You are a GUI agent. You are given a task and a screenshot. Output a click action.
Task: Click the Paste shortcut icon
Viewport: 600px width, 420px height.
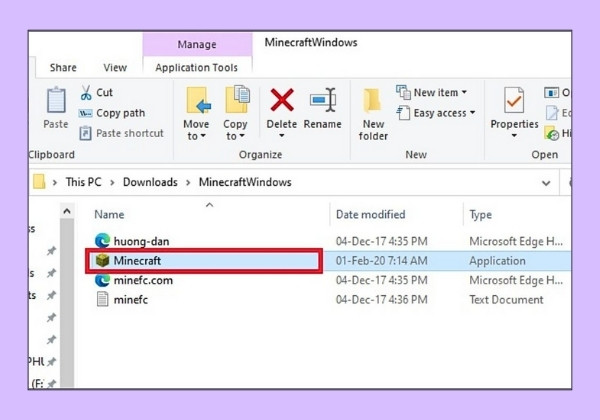point(85,133)
